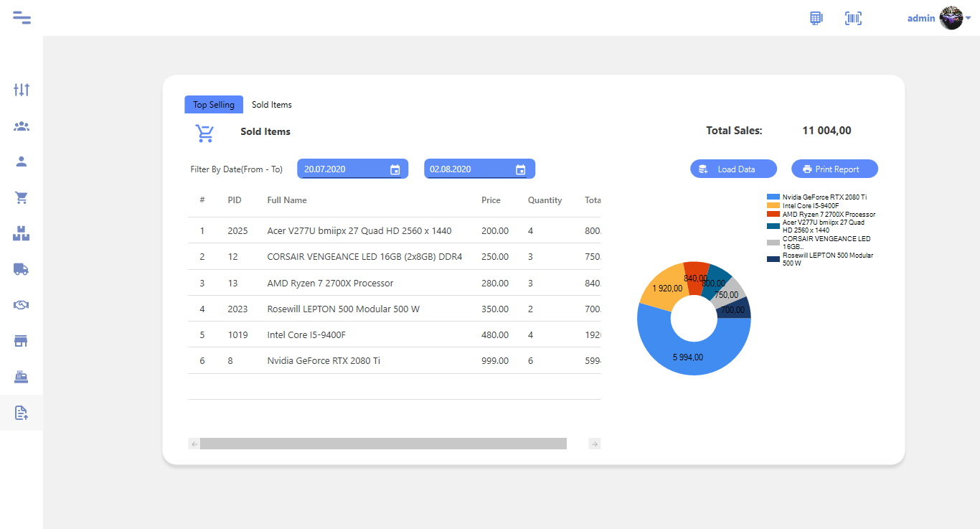Screen dimensions: 980x529
Task: Open the calculator icon in header
Action: 816,18
